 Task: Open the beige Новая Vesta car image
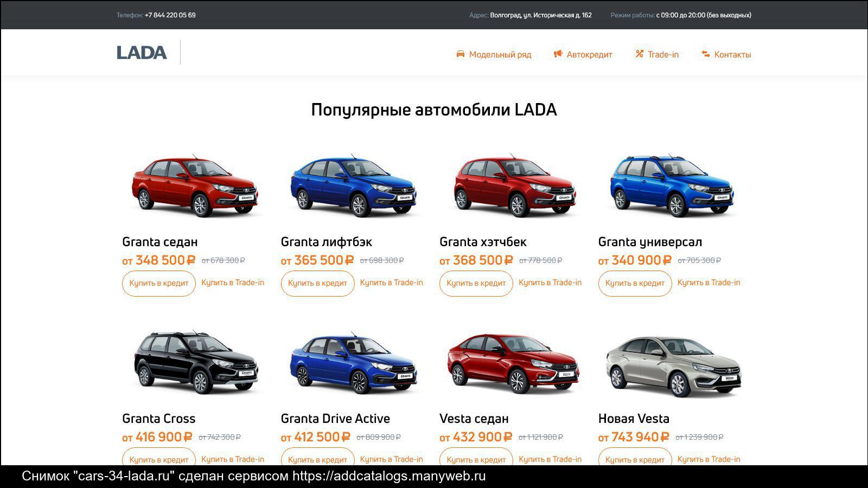click(673, 366)
